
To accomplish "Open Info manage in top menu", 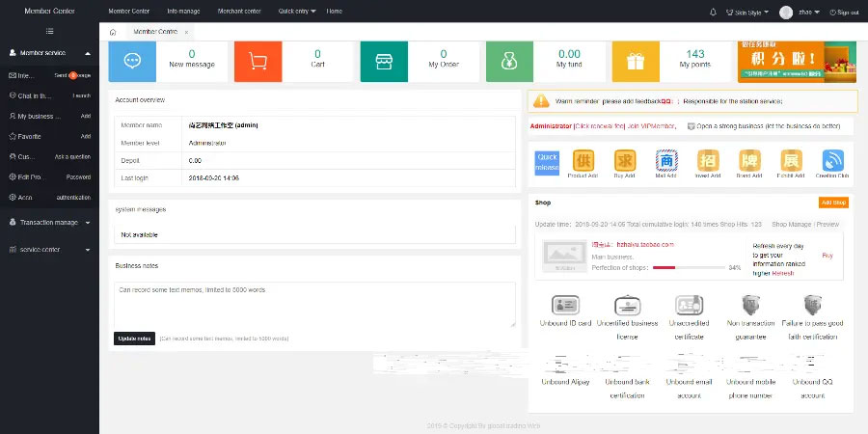I will tap(182, 11).
